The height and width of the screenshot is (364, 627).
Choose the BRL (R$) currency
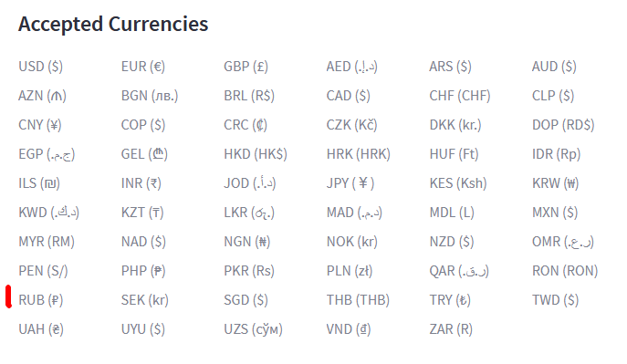[249, 96]
